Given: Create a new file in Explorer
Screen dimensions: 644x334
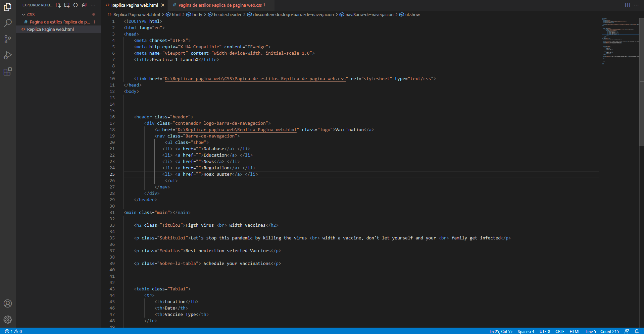Looking at the screenshot, I should (x=58, y=5).
